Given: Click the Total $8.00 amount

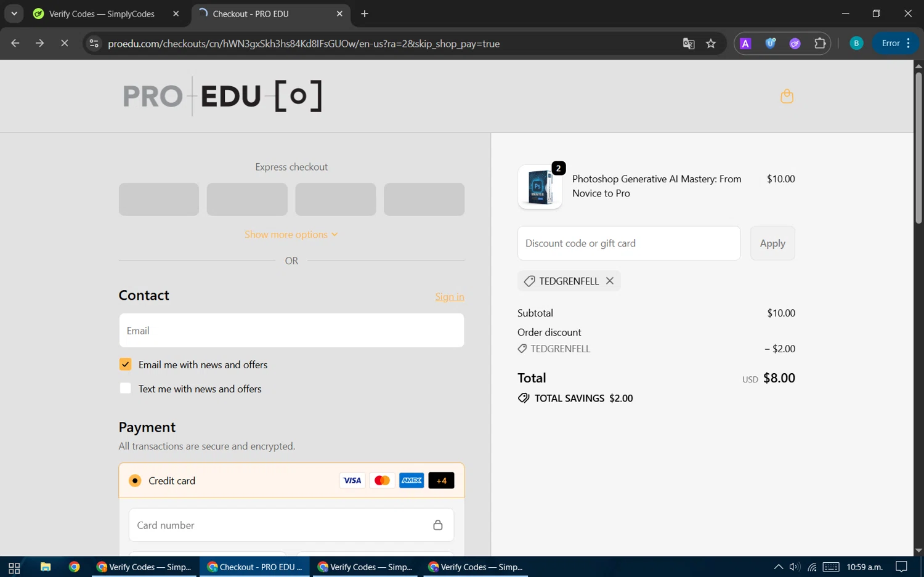Looking at the screenshot, I should point(779,378).
